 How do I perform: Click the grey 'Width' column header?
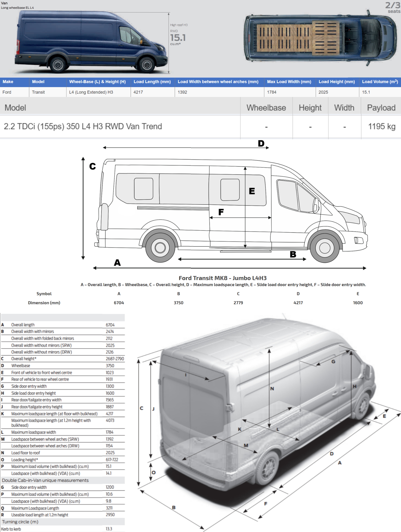[344, 108]
